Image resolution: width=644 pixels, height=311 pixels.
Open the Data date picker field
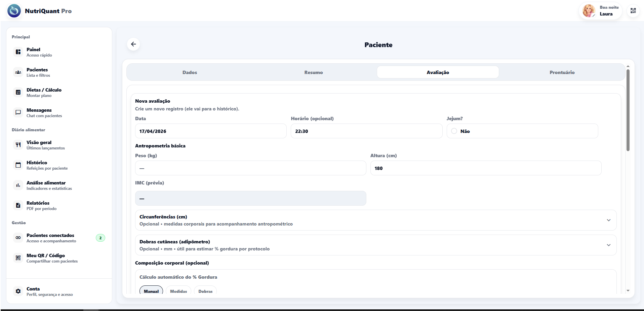210,131
